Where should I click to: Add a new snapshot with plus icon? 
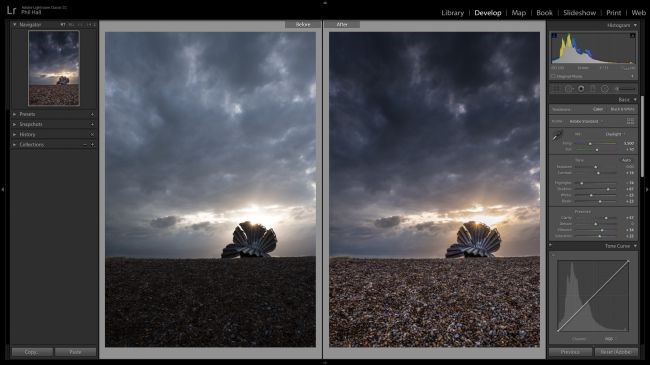(92, 124)
